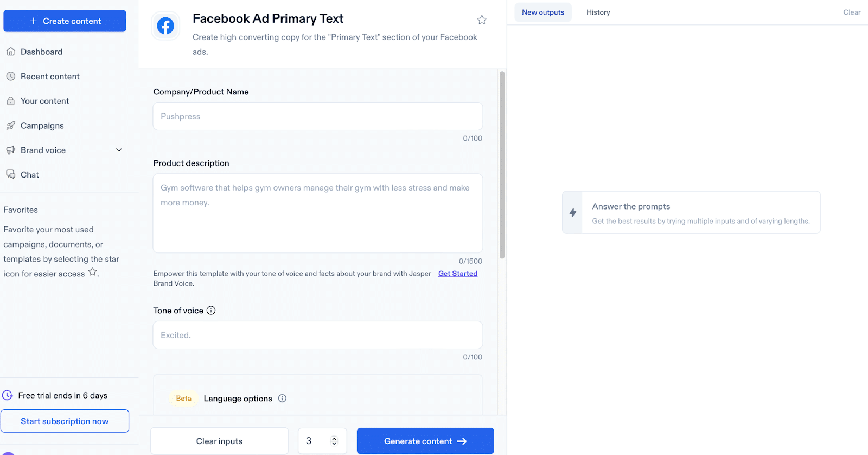Click Free trial ends in 6 days
Screen dimensions: 868x455
[62, 395]
